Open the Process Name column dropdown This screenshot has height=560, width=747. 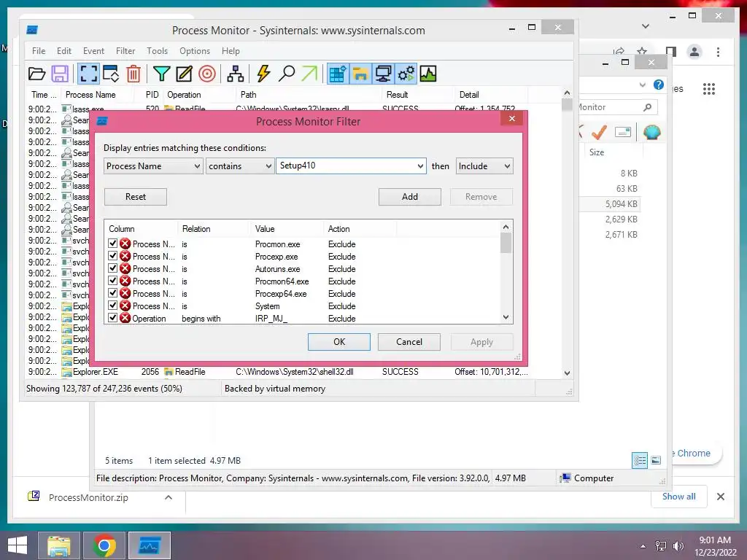coord(197,166)
